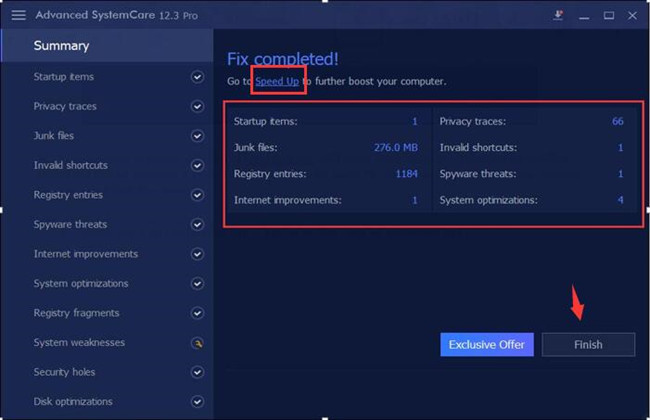Click the checkmark icon next to System optimizations

pos(197,284)
